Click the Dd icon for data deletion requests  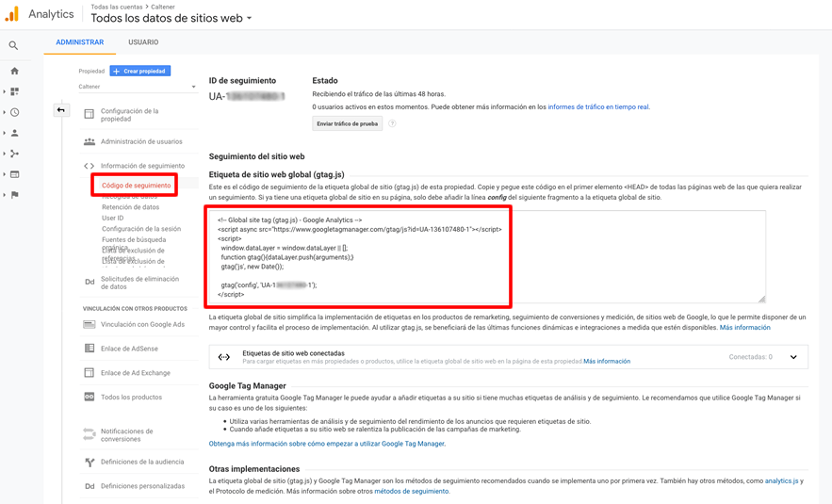tap(90, 283)
